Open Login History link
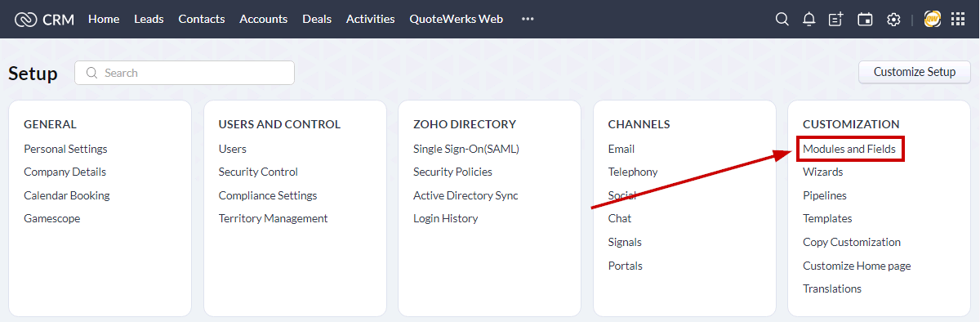Image resolution: width=980 pixels, height=322 pixels. pos(446,218)
